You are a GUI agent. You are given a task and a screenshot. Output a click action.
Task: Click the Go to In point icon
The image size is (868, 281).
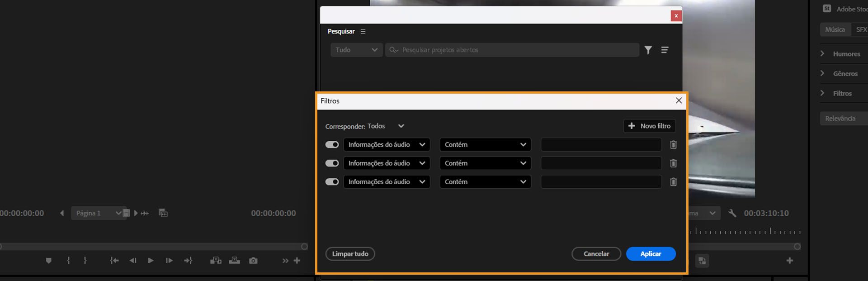pyautogui.click(x=114, y=261)
